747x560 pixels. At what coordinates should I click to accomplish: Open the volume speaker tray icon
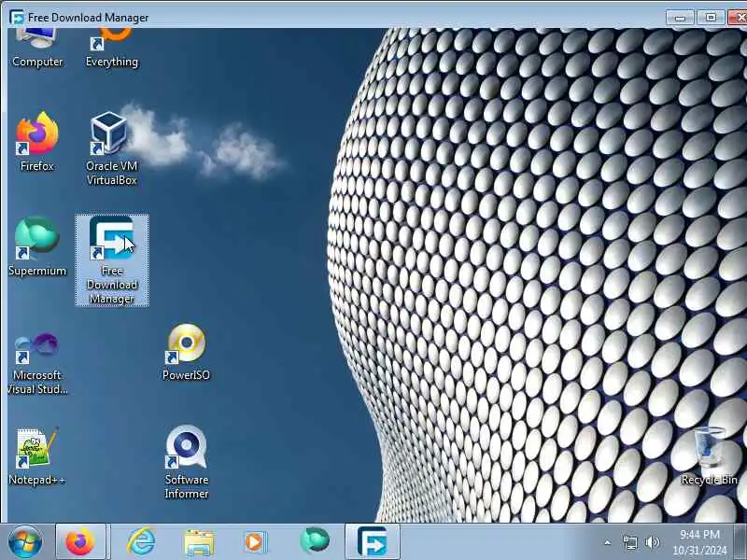(652, 542)
